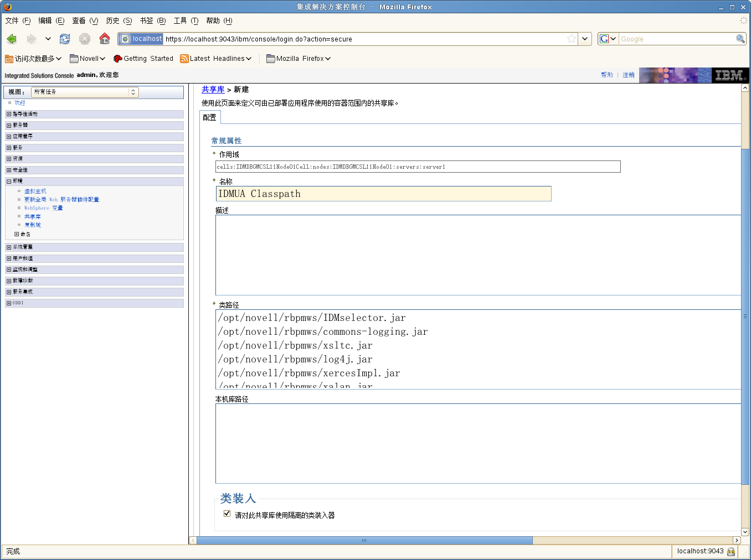Click the green Back navigation arrow
The image size is (751, 560).
[x=12, y=39]
